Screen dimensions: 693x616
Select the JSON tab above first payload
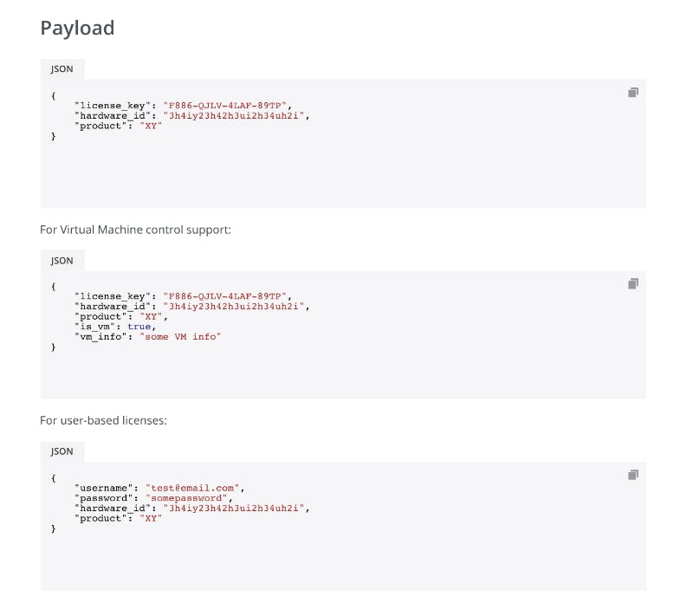(62, 69)
